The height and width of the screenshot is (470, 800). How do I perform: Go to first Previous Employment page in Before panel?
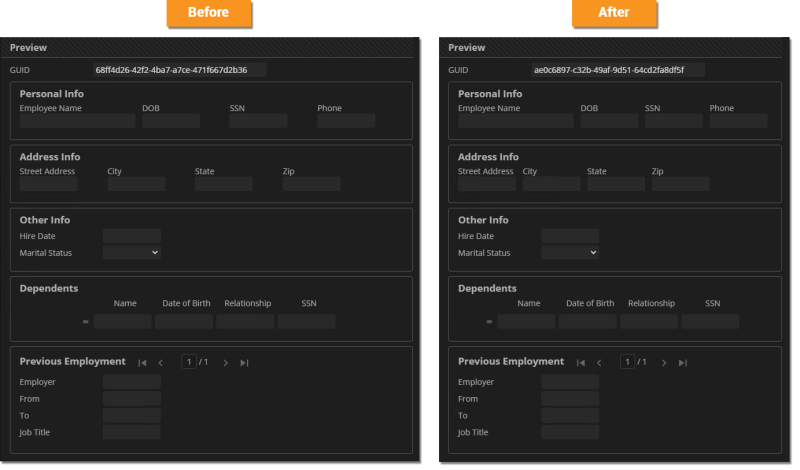coord(143,363)
